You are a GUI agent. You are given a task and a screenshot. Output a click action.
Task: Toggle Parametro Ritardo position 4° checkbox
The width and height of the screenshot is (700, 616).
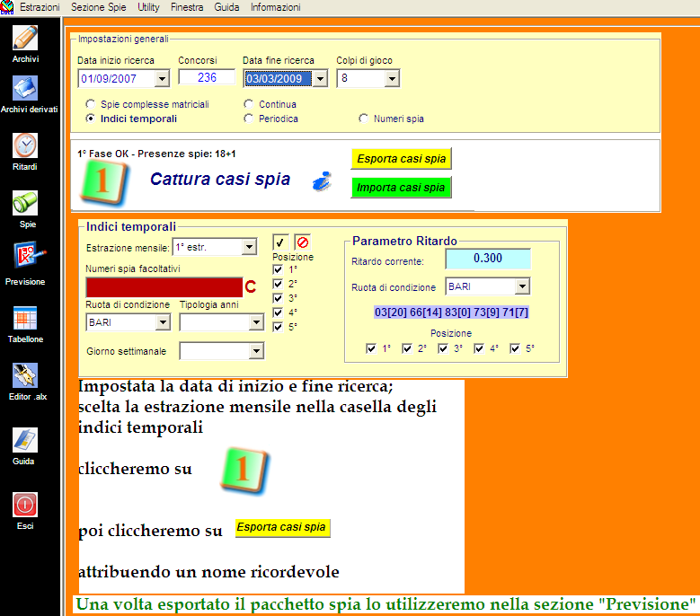(x=479, y=348)
